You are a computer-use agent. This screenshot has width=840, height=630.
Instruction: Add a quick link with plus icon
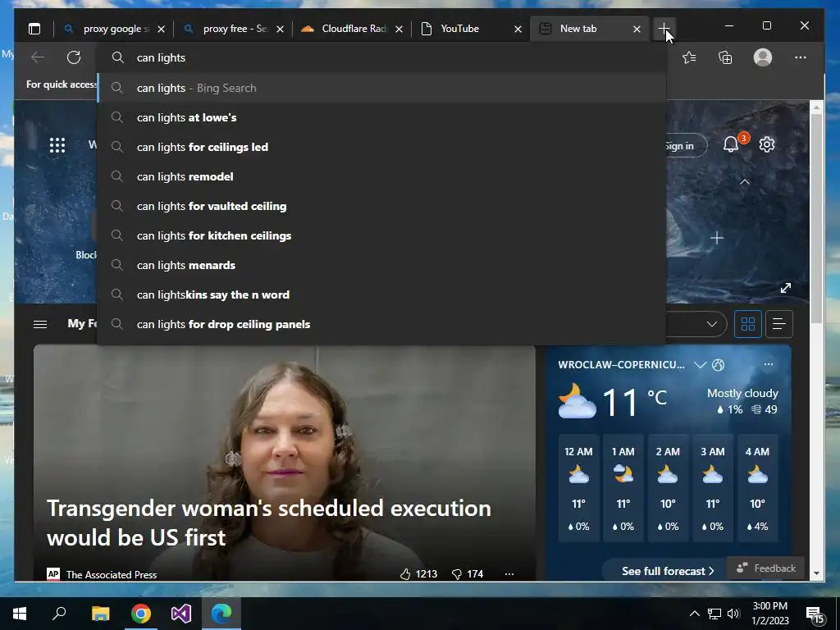click(x=717, y=238)
